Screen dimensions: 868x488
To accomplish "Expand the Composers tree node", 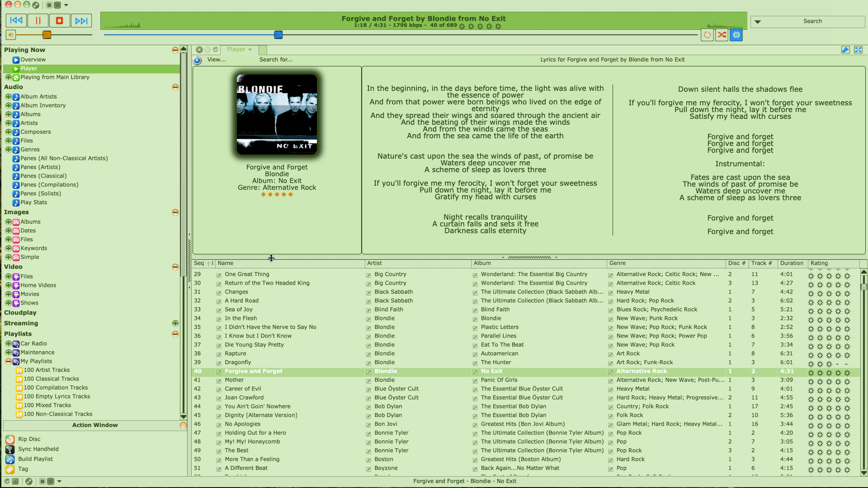I will point(8,132).
